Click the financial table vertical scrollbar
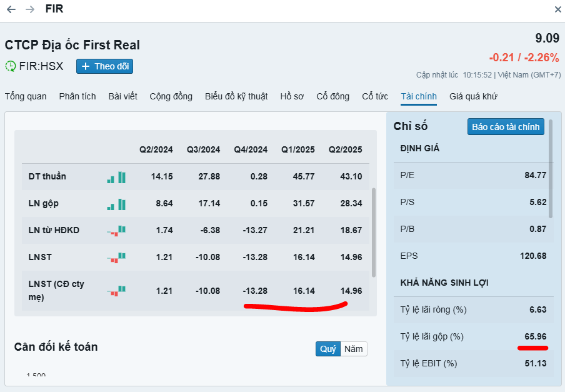Viewport: 565px width, 392px height. click(374, 233)
